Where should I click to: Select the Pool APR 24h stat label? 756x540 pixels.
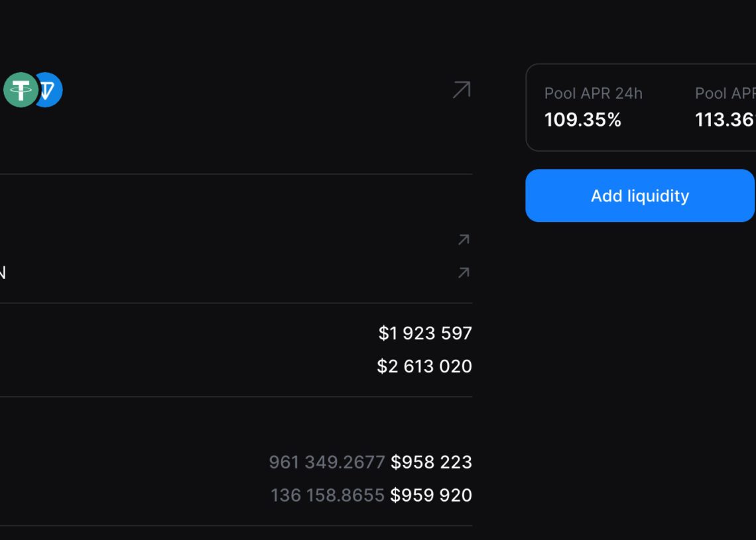point(593,93)
